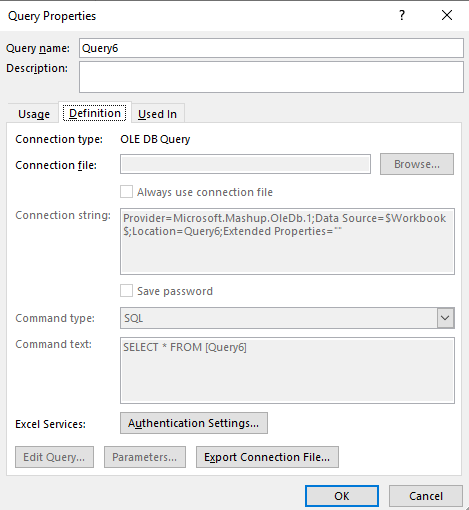
Task: Expand the Command type dropdown arrow
Action: (445, 318)
